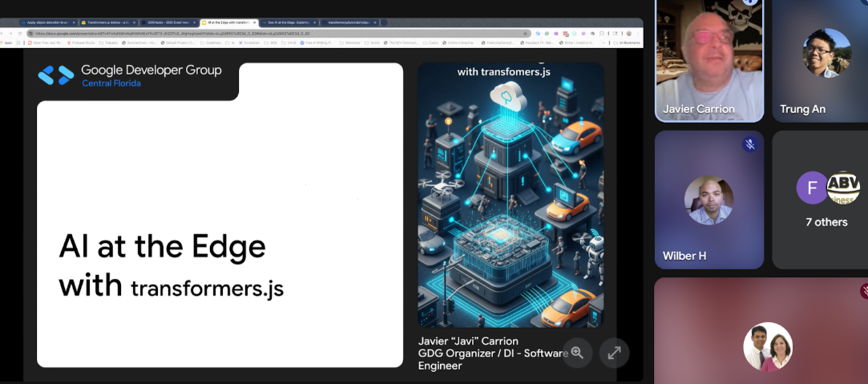Switch to the 'Transformers.js demos' browser tab

107,22
